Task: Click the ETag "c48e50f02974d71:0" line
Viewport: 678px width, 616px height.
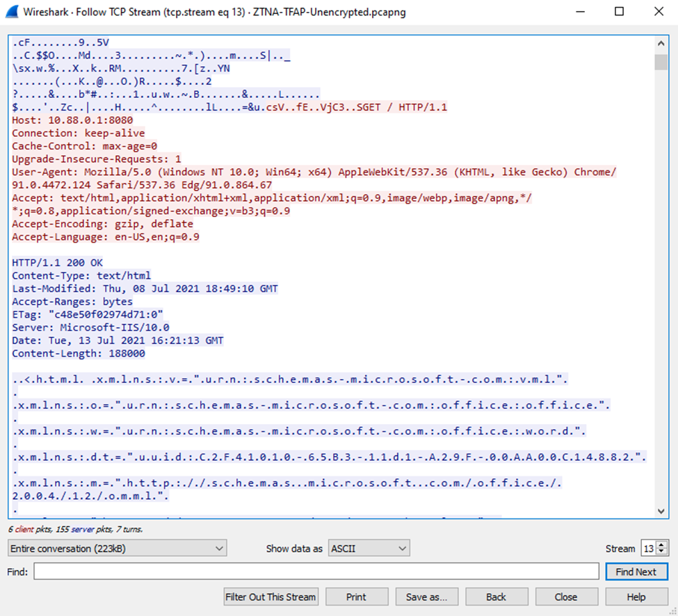Action: [x=88, y=314]
